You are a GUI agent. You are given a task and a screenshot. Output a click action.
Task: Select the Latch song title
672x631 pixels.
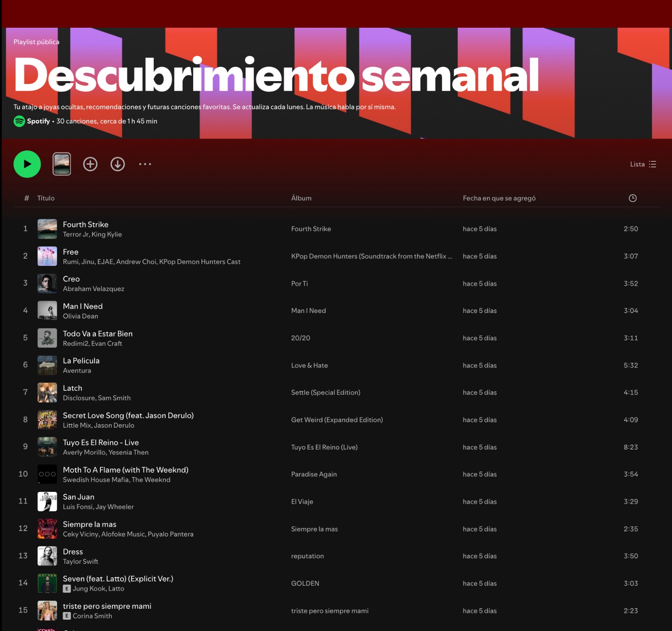click(73, 388)
